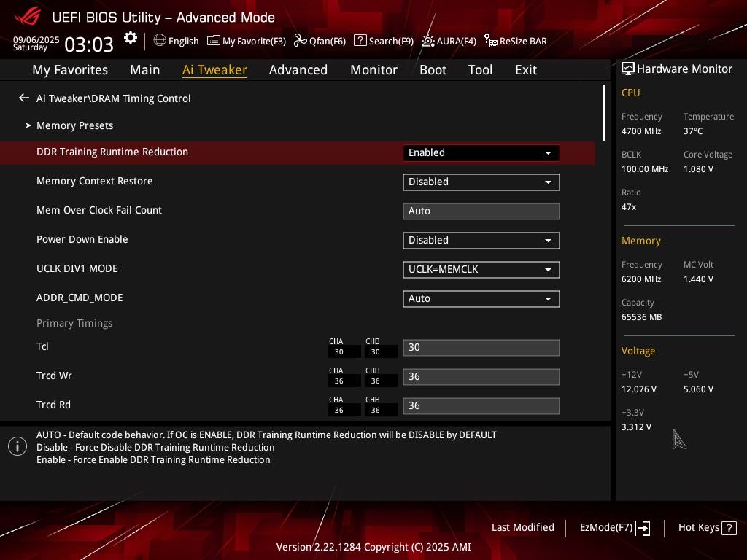Click the Trcd Wr timing row label
747x560 pixels.
[x=54, y=376]
